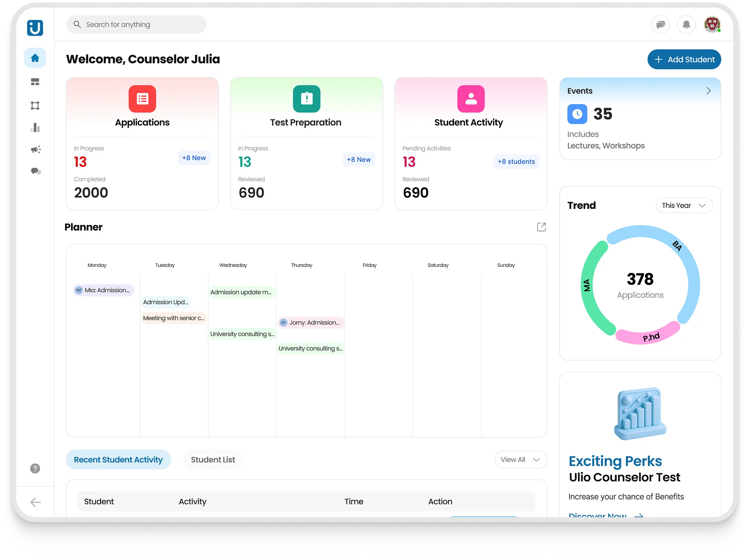Screen dimensions: 749x560
Task: Expand the This Year trend dropdown
Action: pyautogui.click(x=684, y=206)
